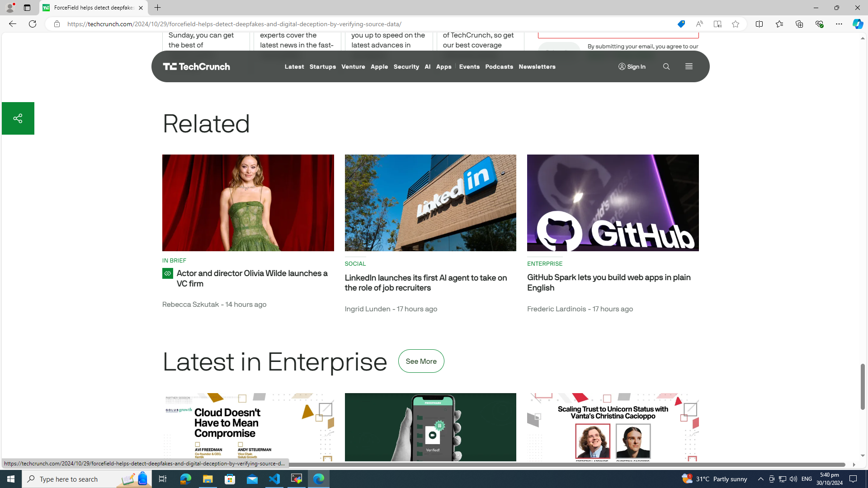
Task: Activate Read aloud icon
Action: click(x=699, y=24)
